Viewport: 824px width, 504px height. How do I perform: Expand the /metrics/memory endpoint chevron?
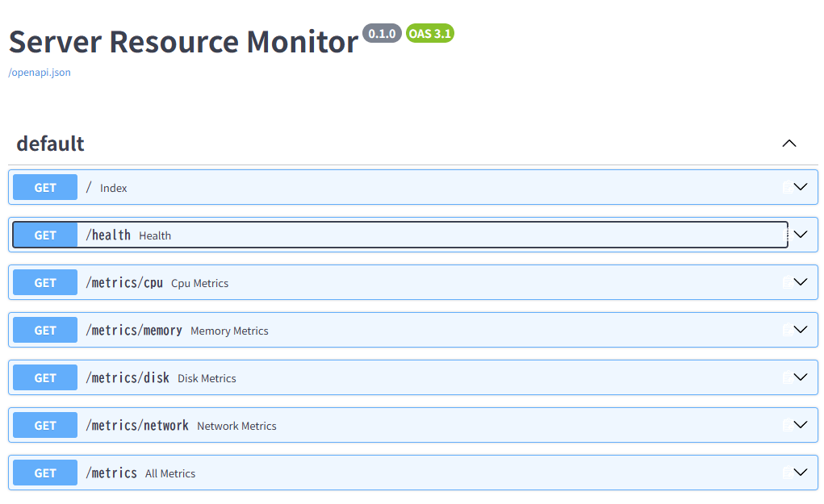[x=801, y=330]
